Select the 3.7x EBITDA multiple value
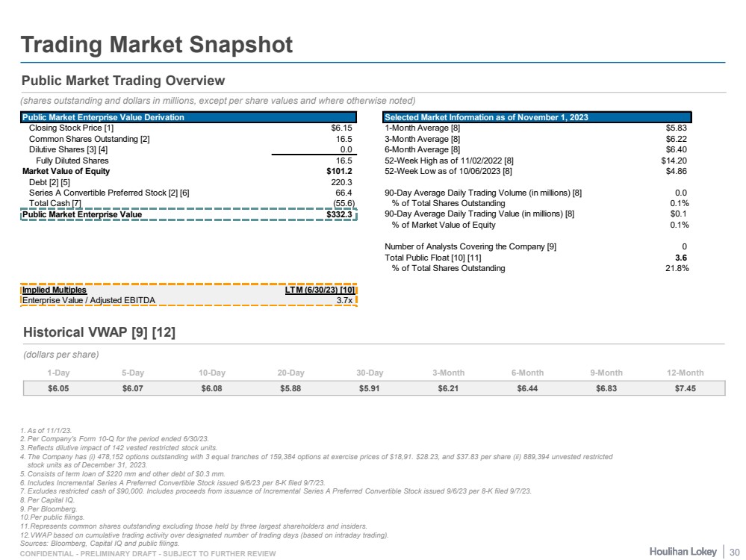The width and height of the screenshot is (746, 560). pyautogui.click(x=344, y=300)
